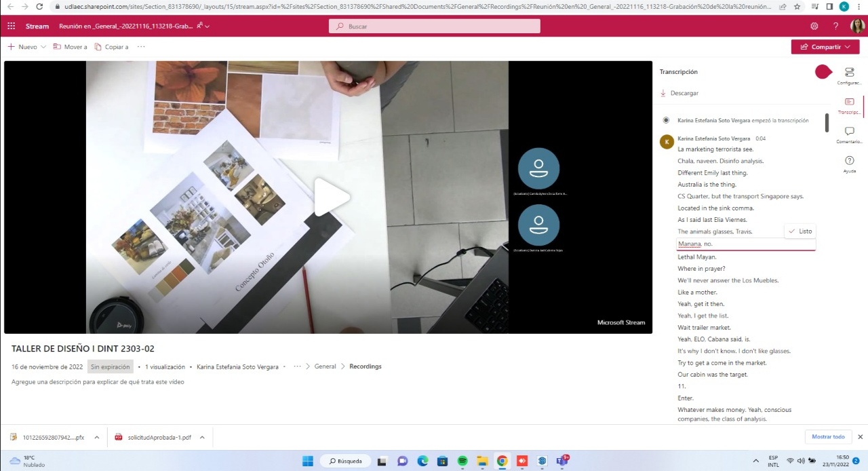Open Spotify from the Windows taskbar

pos(462,461)
